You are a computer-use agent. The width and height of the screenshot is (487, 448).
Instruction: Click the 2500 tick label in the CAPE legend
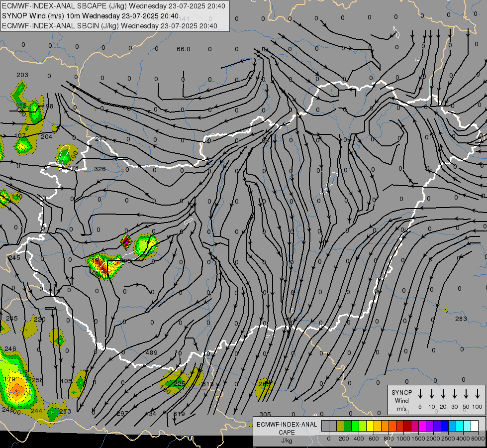(448, 439)
